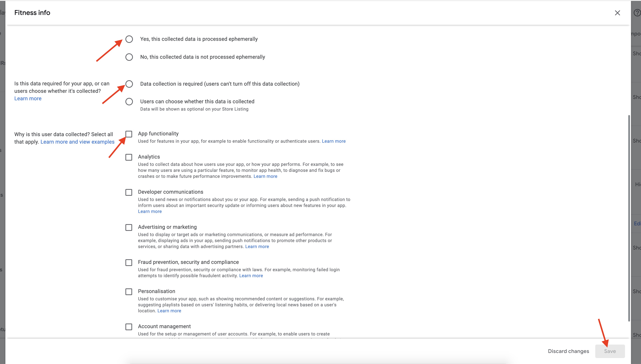This screenshot has width=641, height=364.
Task: Check the Analytics checkbox
Action: pyautogui.click(x=129, y=157)
